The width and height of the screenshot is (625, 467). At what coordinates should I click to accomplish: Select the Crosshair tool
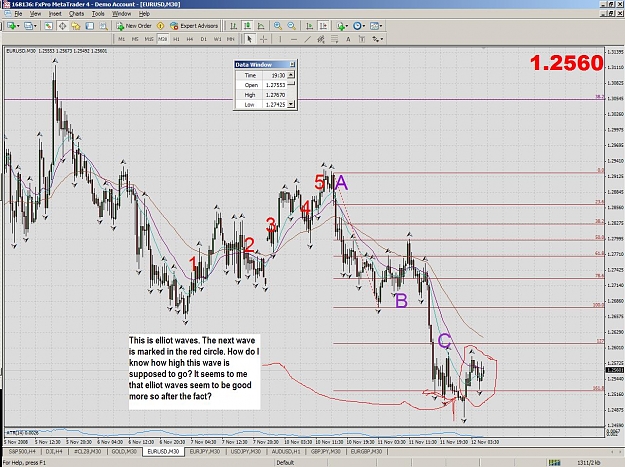tap(263, 39)
